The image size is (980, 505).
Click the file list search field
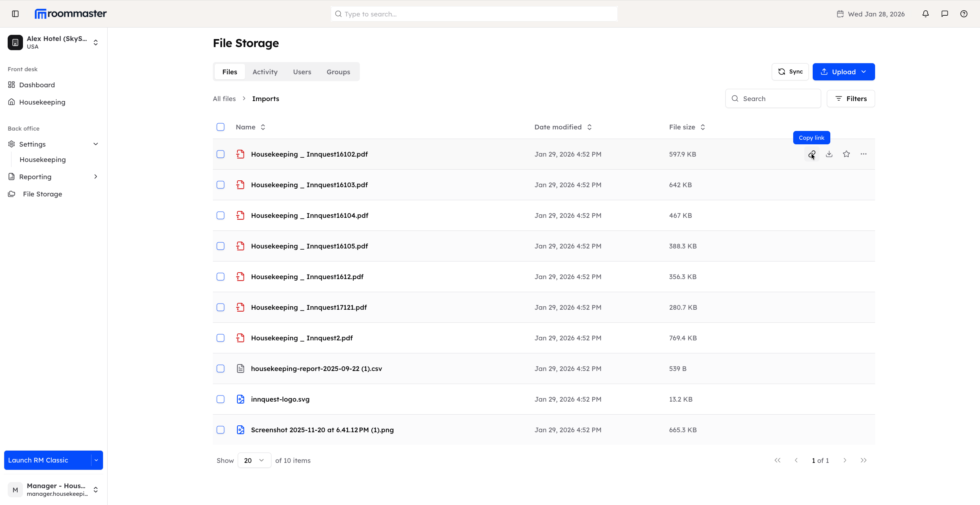[x=773, y=98]
